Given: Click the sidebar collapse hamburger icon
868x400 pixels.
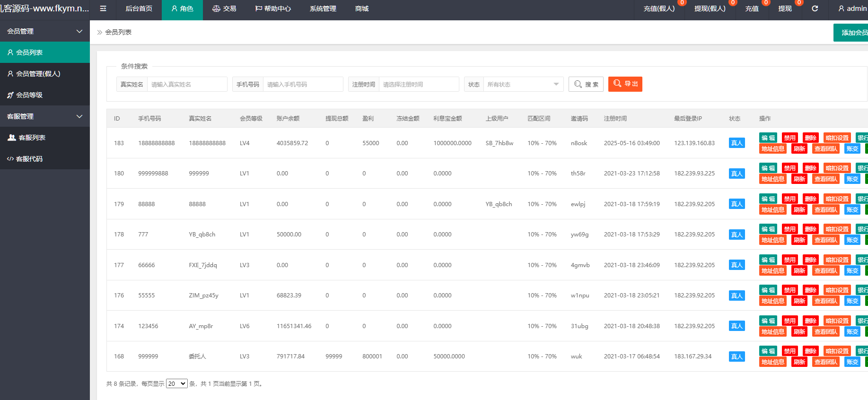Looking at the screenshot, I should [x=103, y=9].
